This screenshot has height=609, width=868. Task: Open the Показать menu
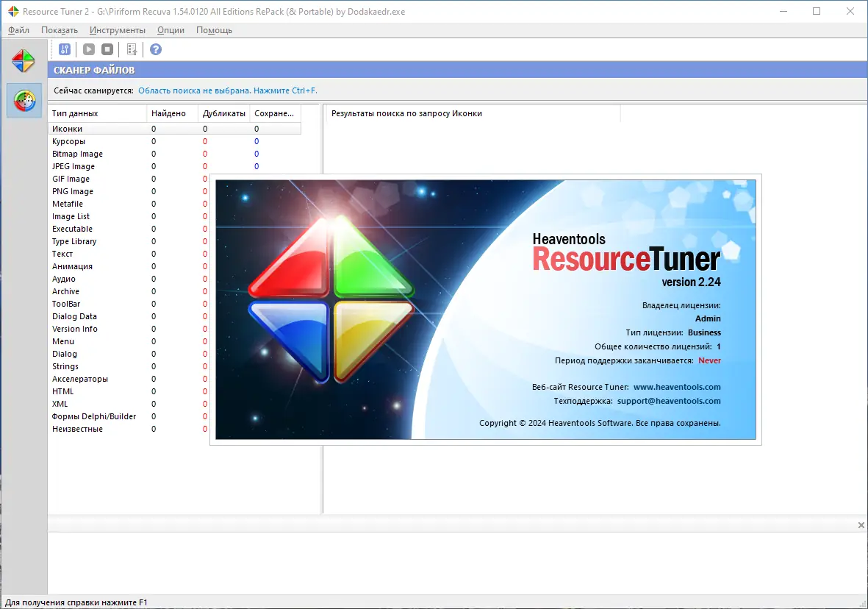coord(60,30)
